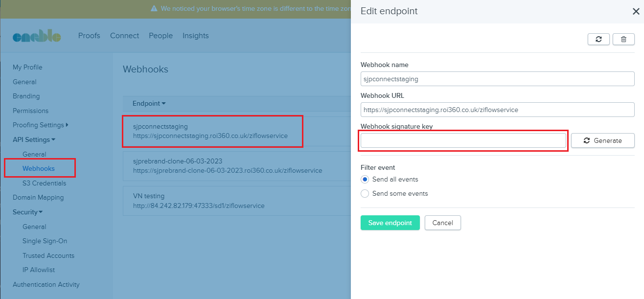Generate a new webhook signature key
Viewport: 644px width, 299px height.
[x=602, y=140]
